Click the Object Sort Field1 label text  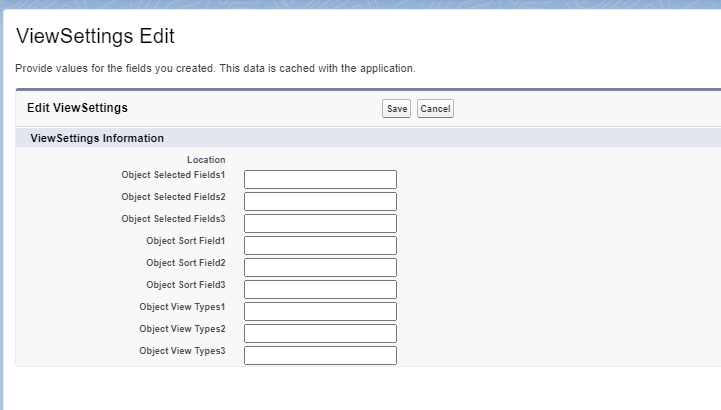point(185,241)
